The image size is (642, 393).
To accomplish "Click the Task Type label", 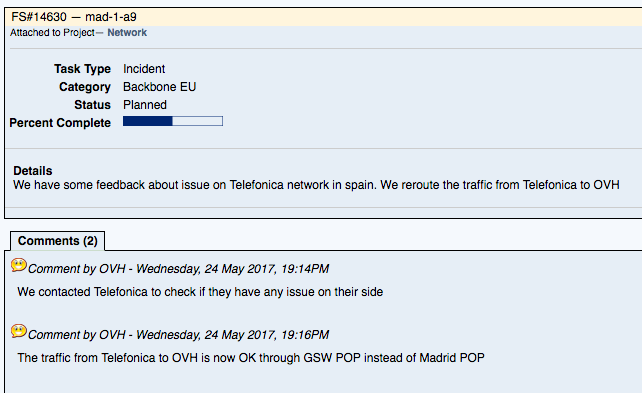I will pyautogui.click(x=82, y=69).
